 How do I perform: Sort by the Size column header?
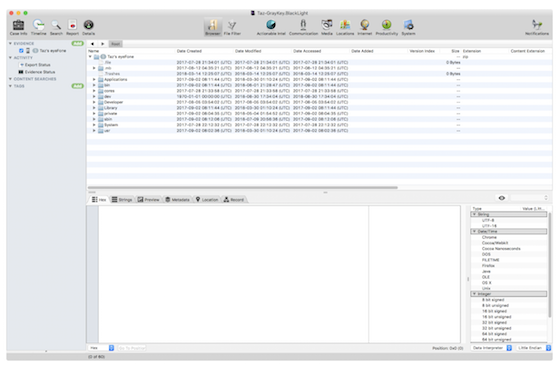(x=455, y=51)
